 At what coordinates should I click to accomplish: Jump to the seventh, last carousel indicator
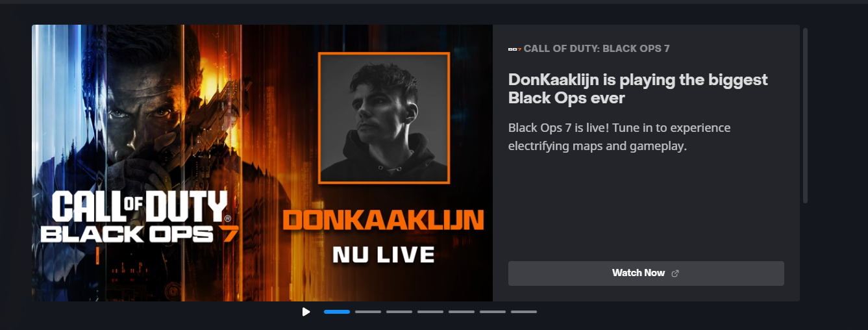click(524, 312)
